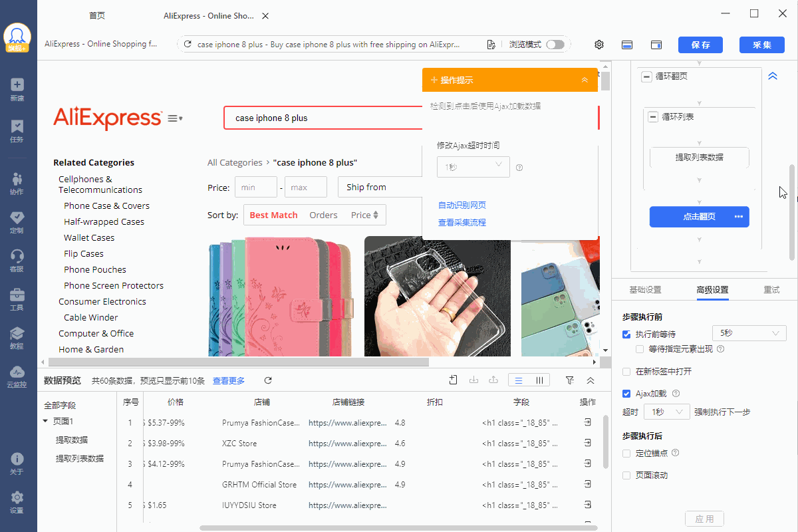Image resolution: width=798 pixels, height=532 pixels.
Task: Refresh the 数据预览 data preview
Action: click(268, 380)
